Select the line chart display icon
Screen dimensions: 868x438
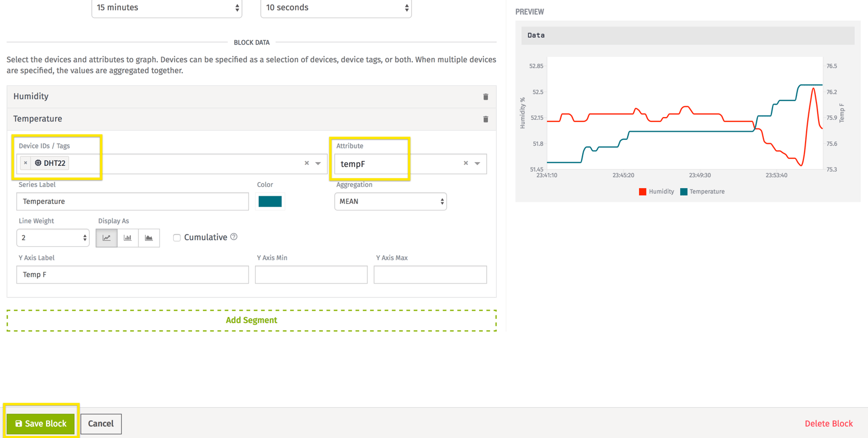point(106,238)
